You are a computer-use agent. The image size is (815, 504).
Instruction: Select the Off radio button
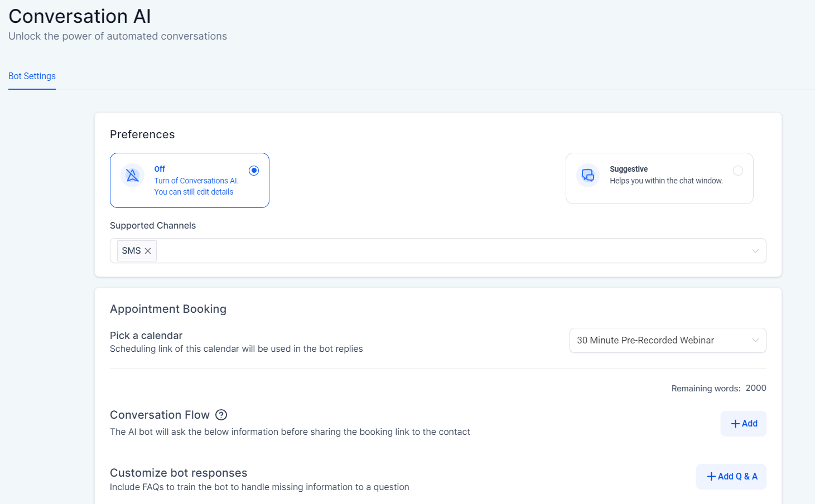(x=254, y=171)
